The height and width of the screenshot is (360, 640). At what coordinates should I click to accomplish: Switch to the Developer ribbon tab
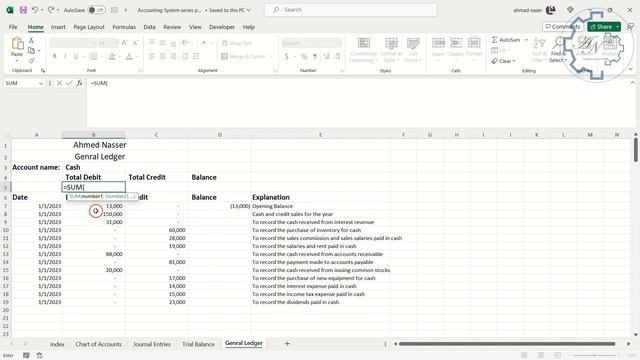[x=222, y=27]
